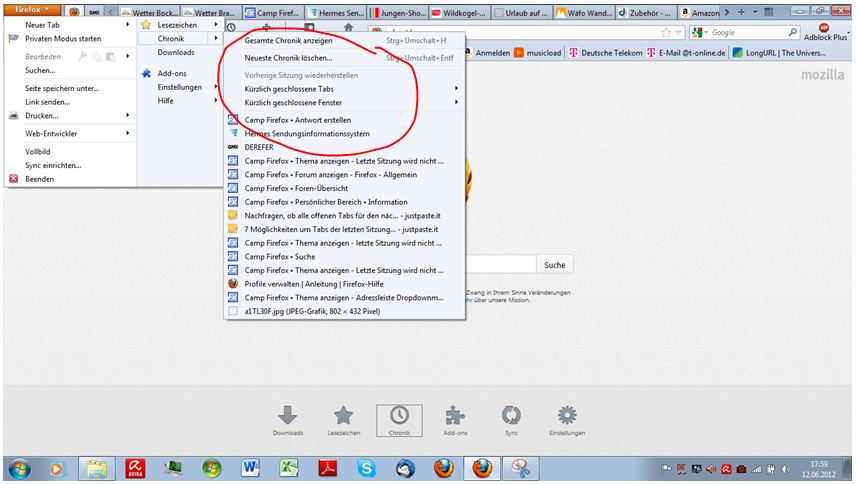Click in the Google search field
Image resolution: width=856 pixels, height=485 pixels.
(x=748, y=33)
